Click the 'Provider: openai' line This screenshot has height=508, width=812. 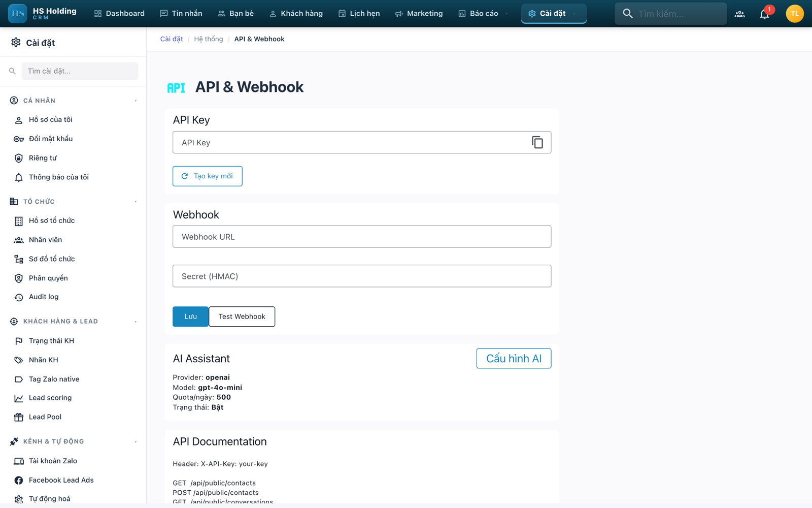point(201,377)
